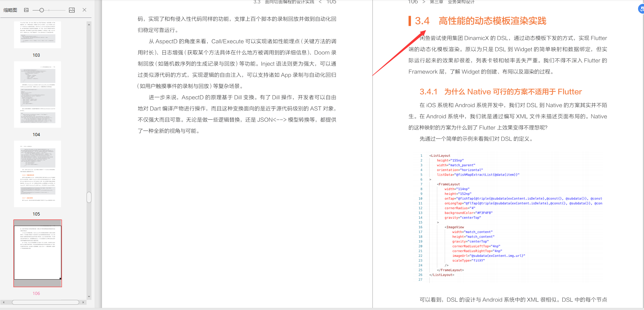Click the "104" page number label
Screen dimensions: 644x310
[x=36, y=135]
